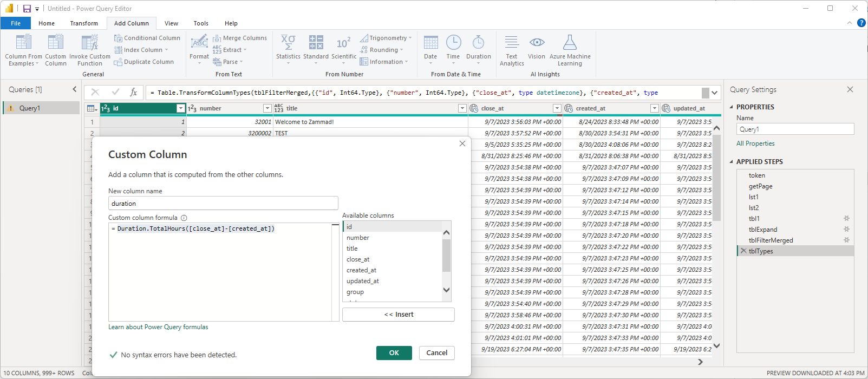Collapse the PROPERTIES section
The height and width of the screenshot is (379, 868).
(x=732, y=107)
